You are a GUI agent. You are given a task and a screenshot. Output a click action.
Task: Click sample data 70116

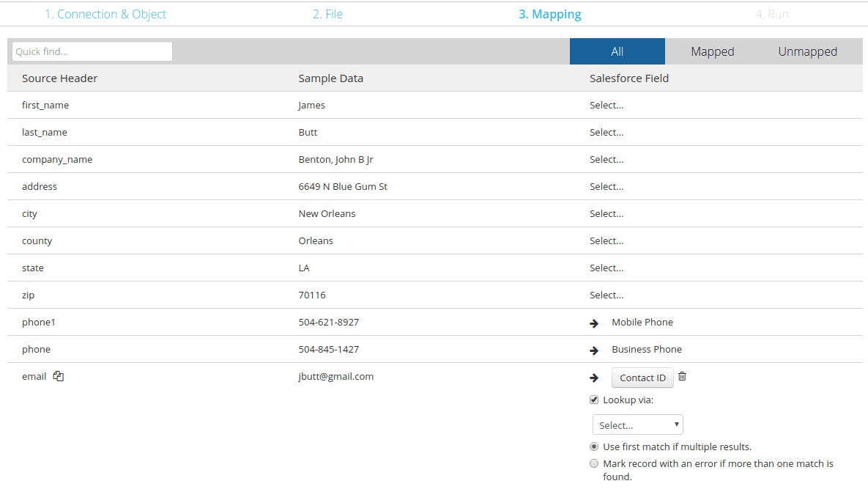(311, 295)
